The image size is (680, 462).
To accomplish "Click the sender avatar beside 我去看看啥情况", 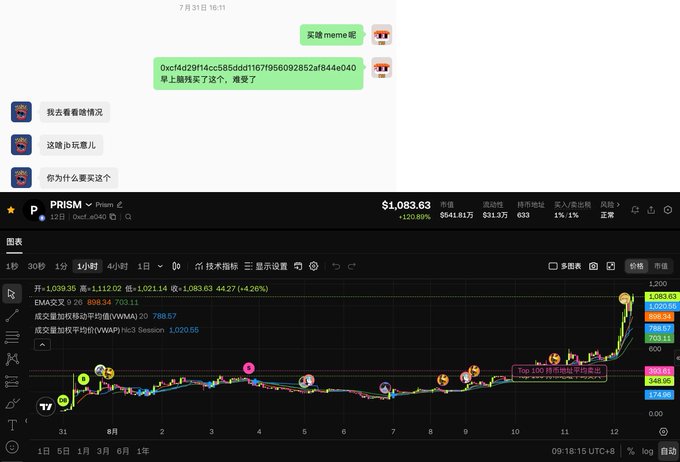I will [21, 112].
